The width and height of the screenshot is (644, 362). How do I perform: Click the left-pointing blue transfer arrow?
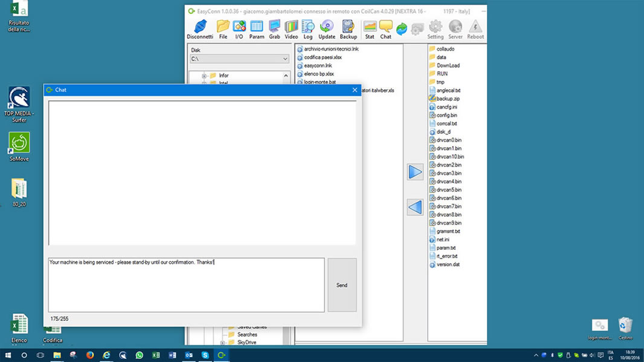click(x=415, y=207)
